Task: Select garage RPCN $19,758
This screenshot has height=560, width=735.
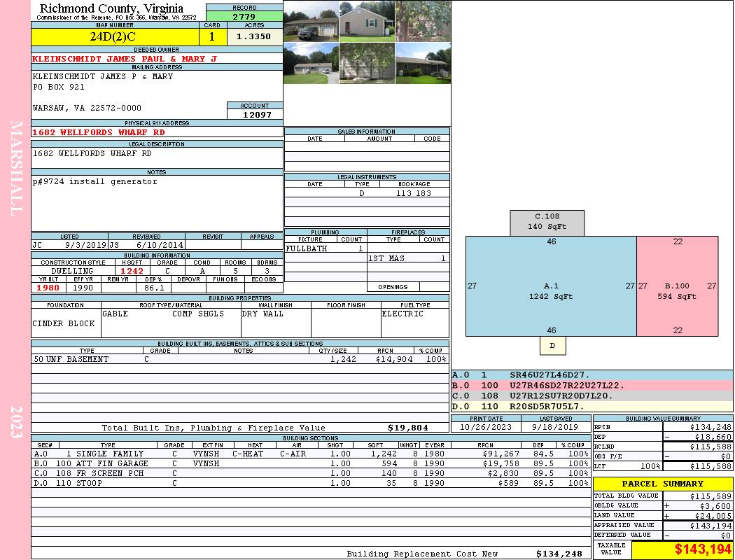Action: click(500, 463)
